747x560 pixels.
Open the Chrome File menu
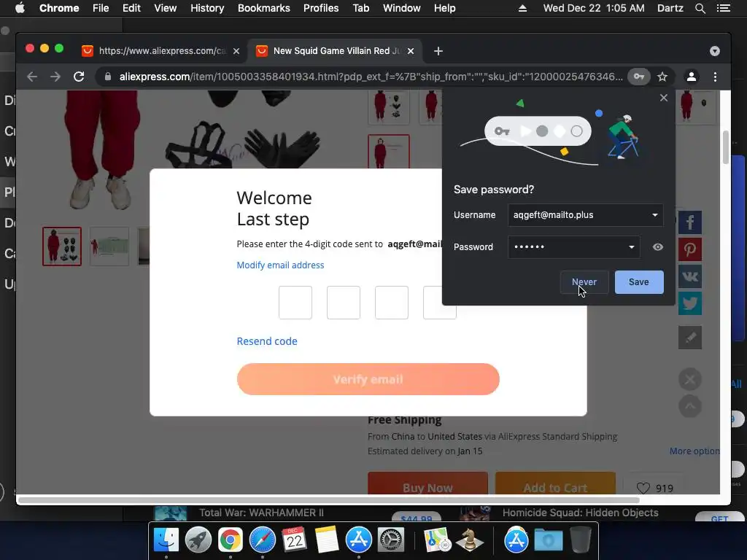coord(101,8)
